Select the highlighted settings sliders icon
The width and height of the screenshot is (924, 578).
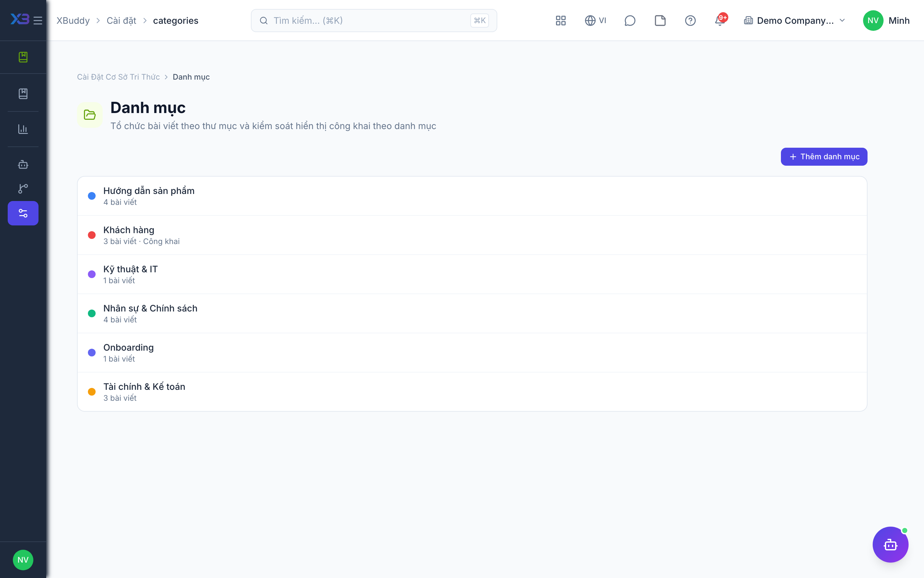(23, 213)
